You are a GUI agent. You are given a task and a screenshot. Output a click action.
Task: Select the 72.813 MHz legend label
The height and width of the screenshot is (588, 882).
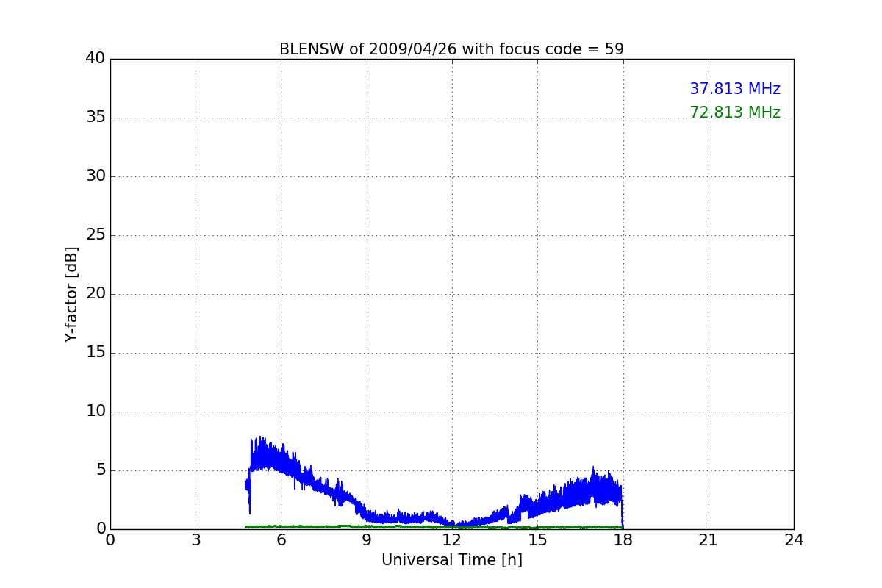[735, 112]
